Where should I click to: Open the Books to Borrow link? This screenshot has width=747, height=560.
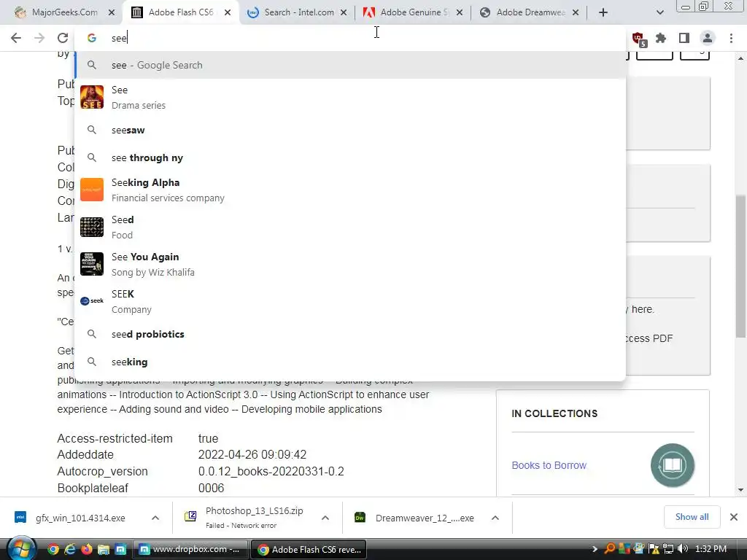coord(549,465)
